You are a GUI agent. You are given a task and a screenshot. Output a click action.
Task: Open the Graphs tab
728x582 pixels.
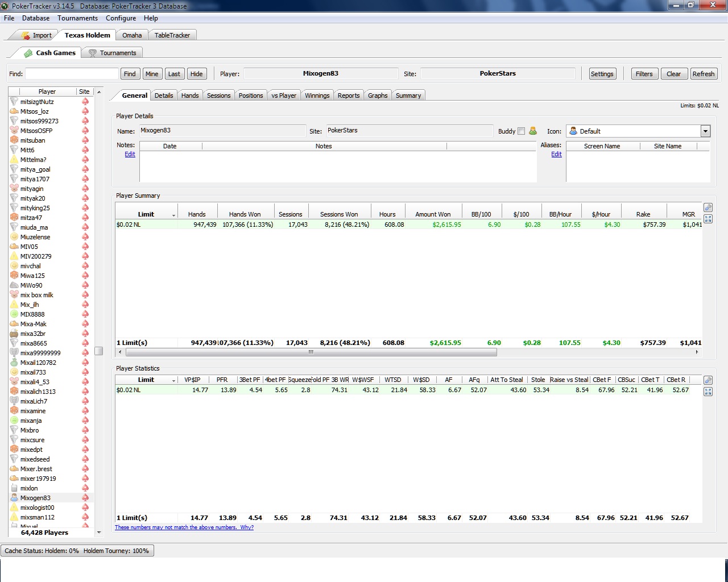click(x=378, y=95)
